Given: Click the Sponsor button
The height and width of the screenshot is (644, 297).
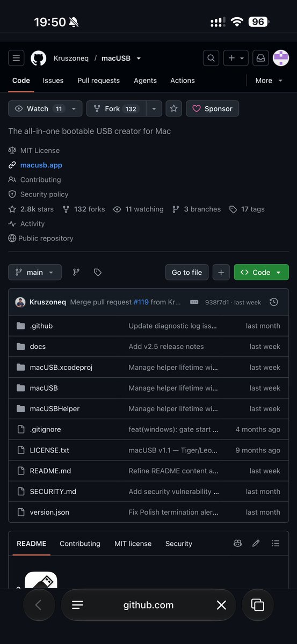Looking at the screenshot, I should [213, 108].
